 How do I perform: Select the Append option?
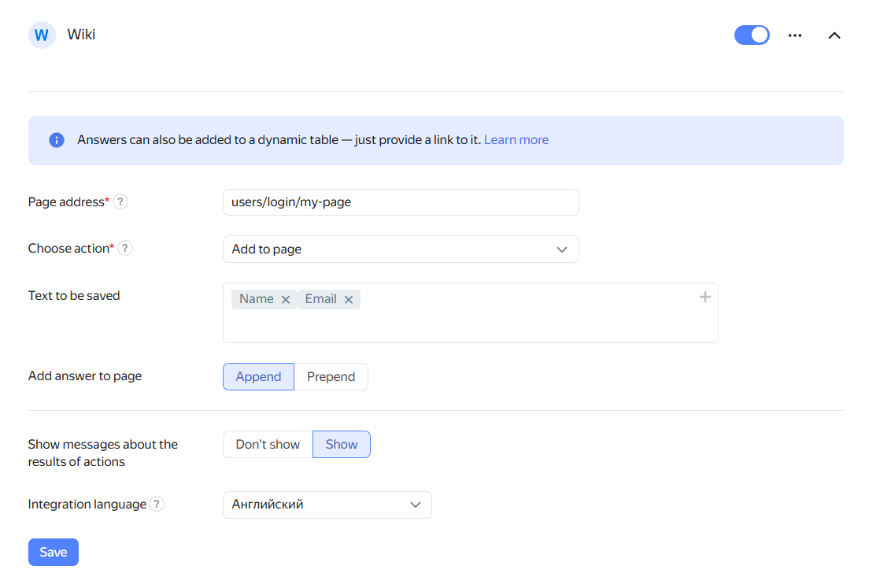coord(258,376)
